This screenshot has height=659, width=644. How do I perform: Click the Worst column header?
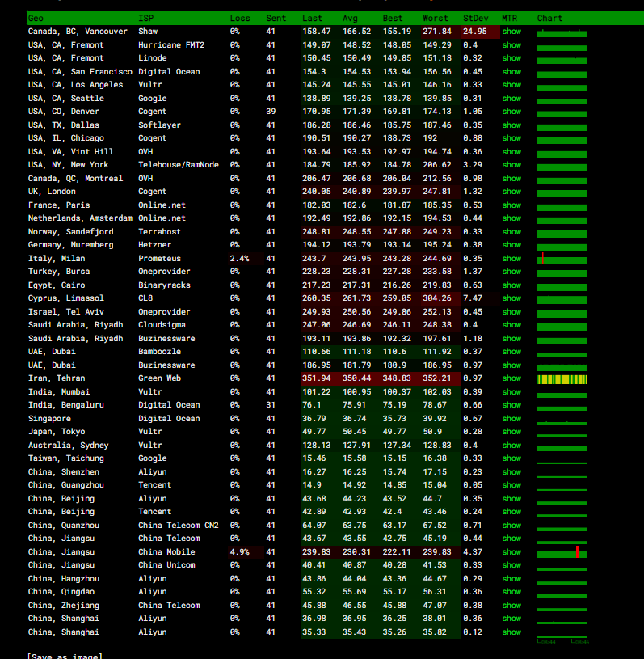(x=436, y=18)
